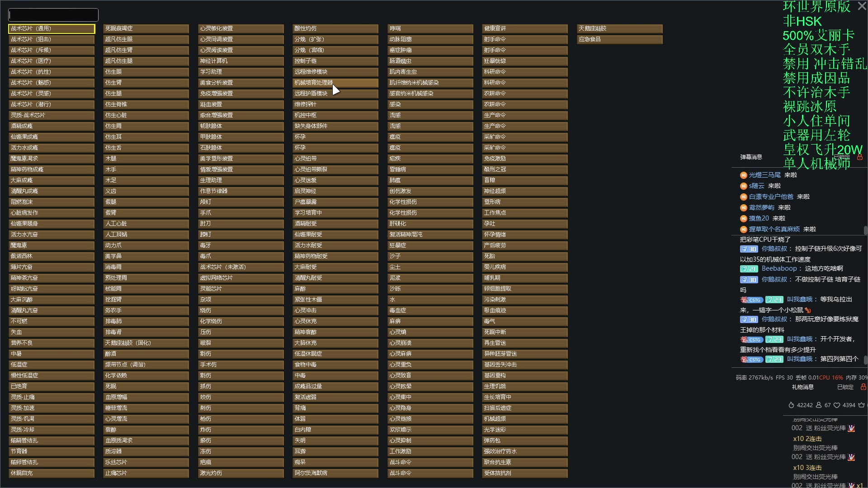Click the 死眠衰竭症 button

click(146, 28)
